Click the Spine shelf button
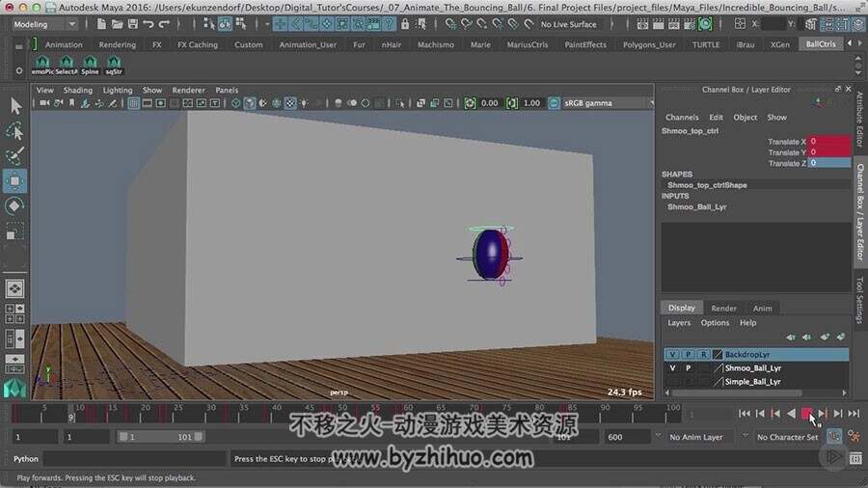Viewport: 868px width, 488px height. [90, 66]
